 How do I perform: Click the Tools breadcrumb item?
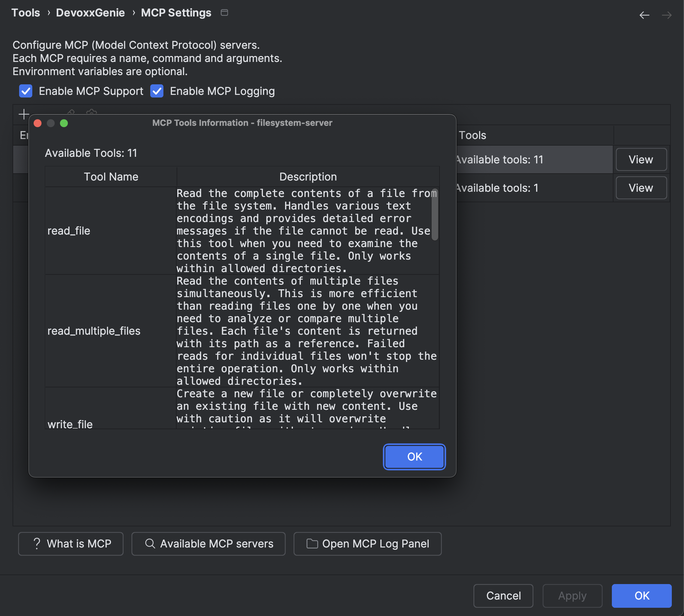(x=26, y=13)
